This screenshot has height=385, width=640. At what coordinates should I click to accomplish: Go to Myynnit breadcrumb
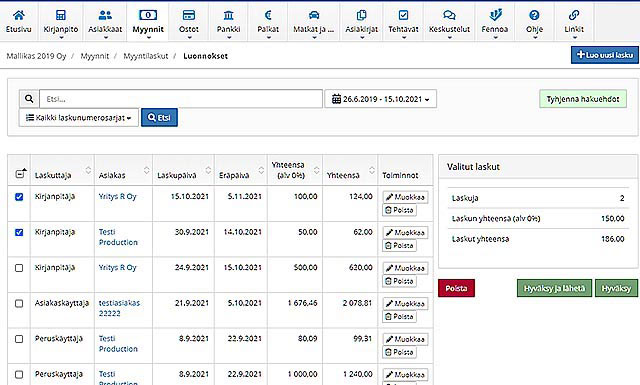click(95, 56)
